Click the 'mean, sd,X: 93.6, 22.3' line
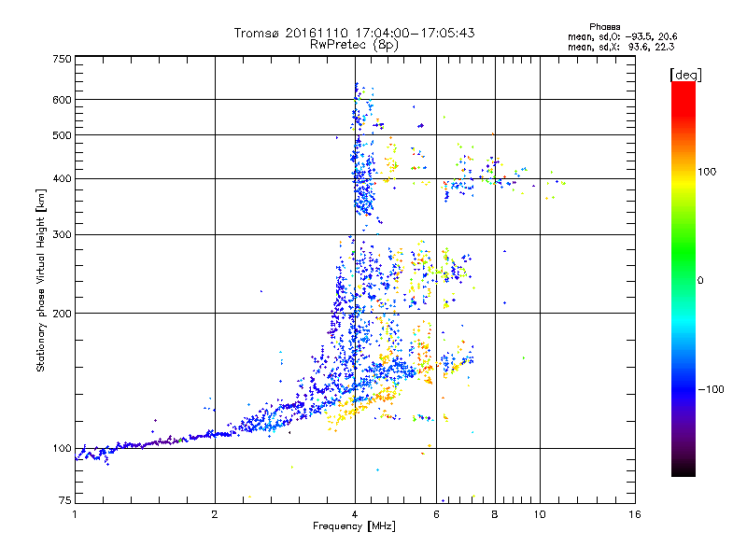 621,48
